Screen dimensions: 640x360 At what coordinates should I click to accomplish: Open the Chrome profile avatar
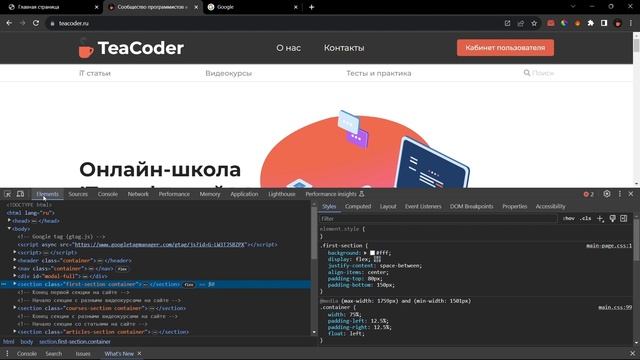pyautogui.click(x=618, y=23)
